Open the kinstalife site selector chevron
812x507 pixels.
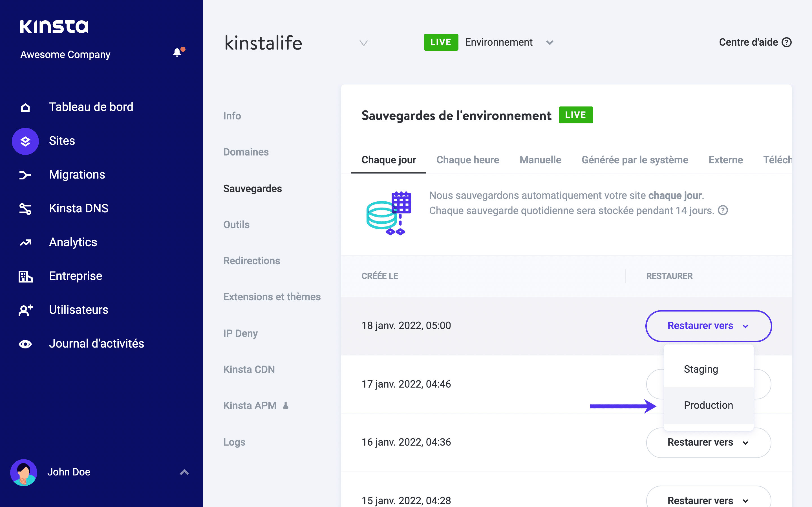coord(363,43)
